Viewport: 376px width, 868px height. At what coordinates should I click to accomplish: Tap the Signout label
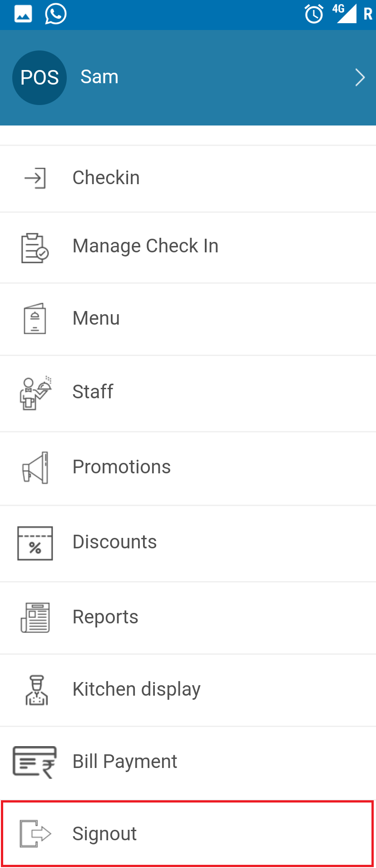[104, 834]
